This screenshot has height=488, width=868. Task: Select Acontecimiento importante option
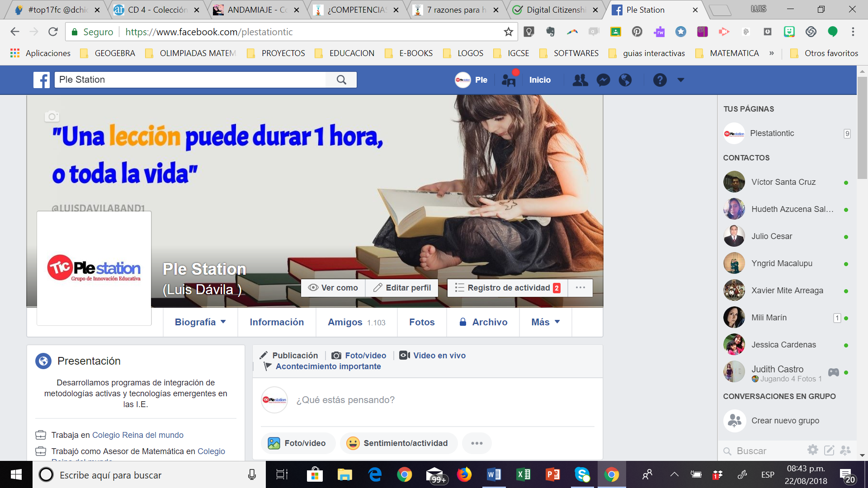[x=322, y=366]
